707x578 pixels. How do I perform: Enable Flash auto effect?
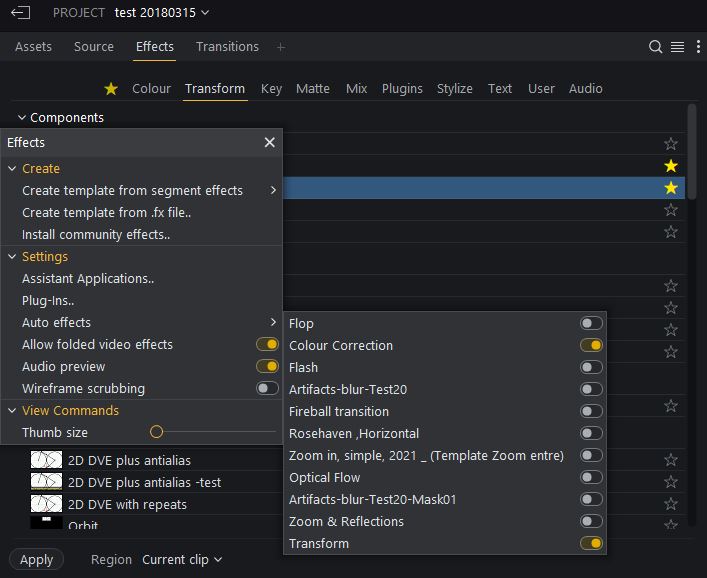click(x=591, y=367)
